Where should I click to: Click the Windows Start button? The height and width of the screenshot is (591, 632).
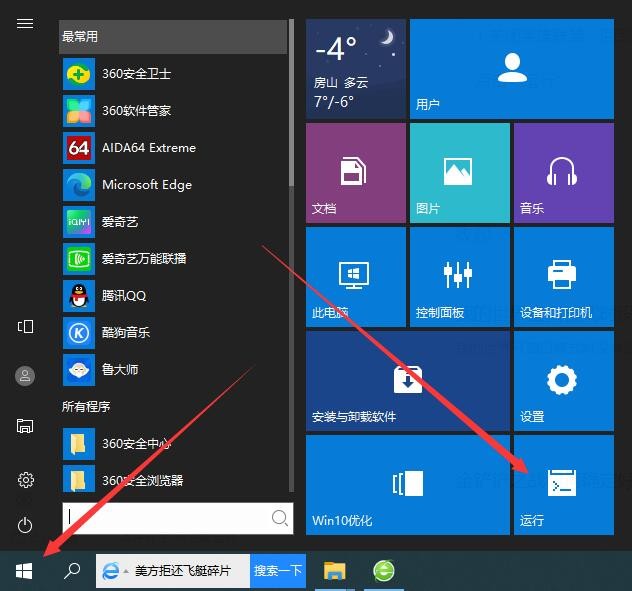(24, 571)
